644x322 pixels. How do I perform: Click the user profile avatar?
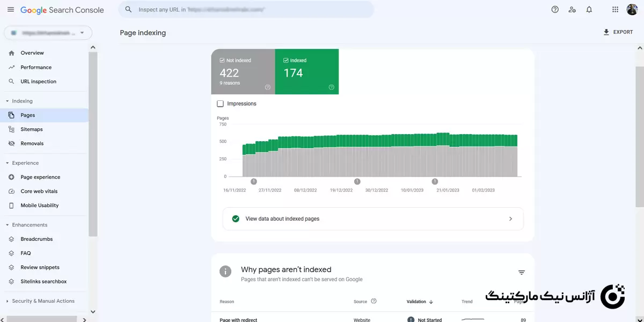click(632, 10)
